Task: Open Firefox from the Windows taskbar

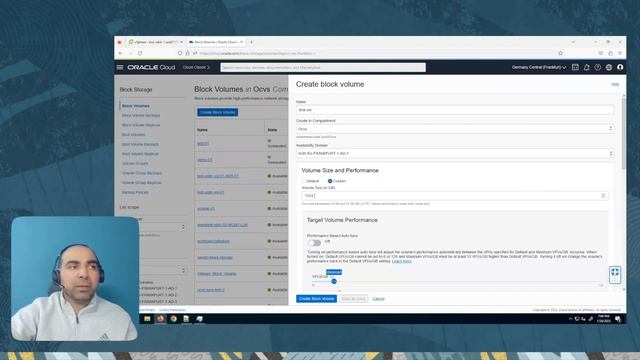Action: pos(160,319)
